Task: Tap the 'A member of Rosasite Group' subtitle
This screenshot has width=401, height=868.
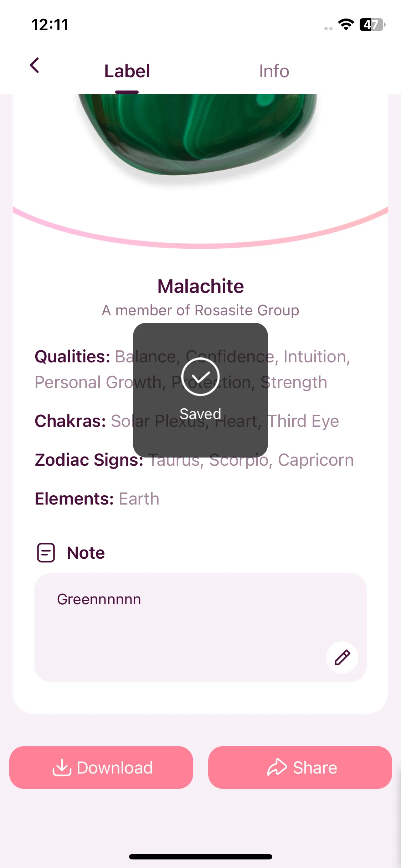Action: (x=200, y=310)
